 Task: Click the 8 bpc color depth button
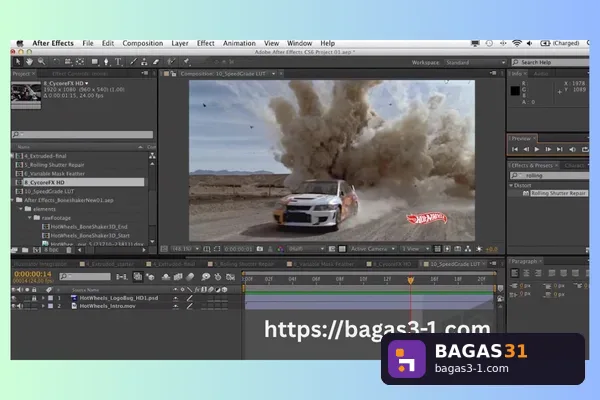click(x=51, y=250)
